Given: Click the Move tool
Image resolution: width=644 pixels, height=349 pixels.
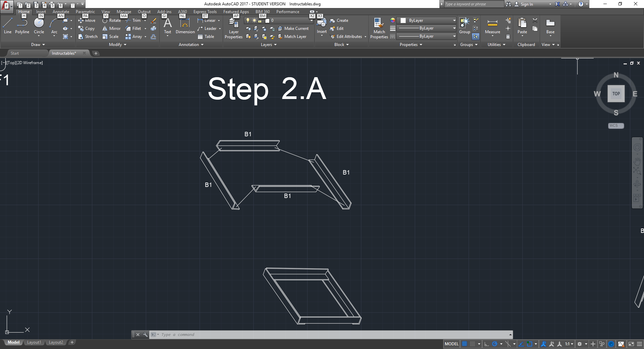Looking at the screenshot, I should coord(87,20).
